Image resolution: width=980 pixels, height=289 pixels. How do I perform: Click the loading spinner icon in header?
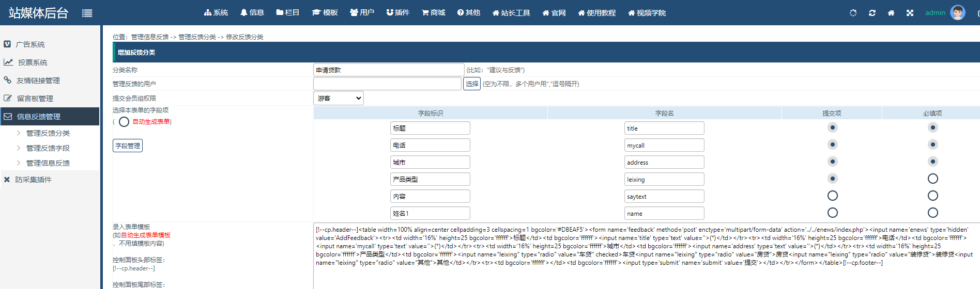[x=853, y=13]
